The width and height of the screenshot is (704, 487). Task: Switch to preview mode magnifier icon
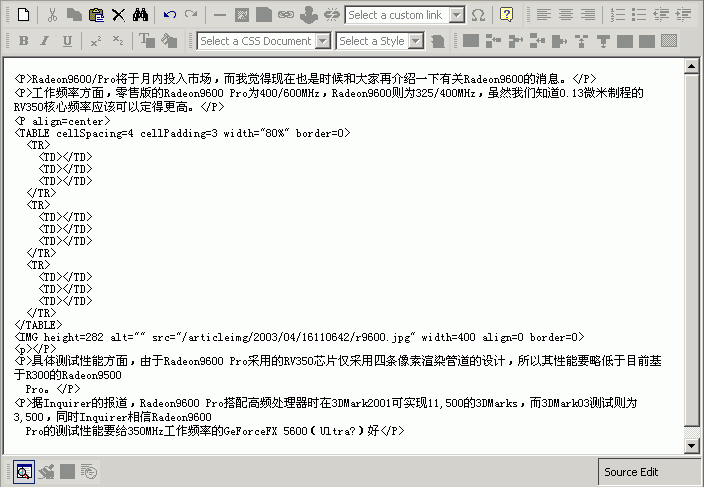(24, 472)
